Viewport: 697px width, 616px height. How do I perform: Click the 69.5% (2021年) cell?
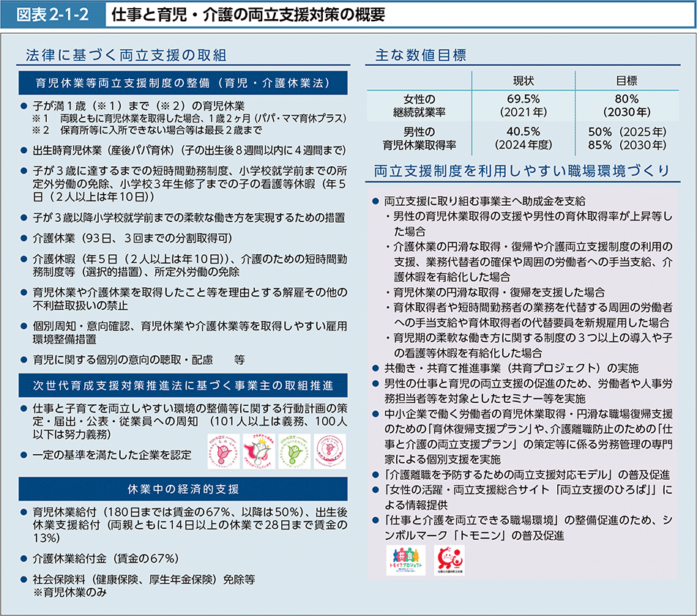523,105
